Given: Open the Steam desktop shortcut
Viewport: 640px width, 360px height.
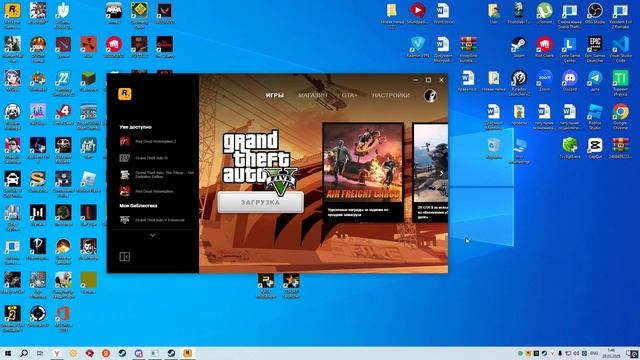Looking at the screenshot, I should coord(519,47).
